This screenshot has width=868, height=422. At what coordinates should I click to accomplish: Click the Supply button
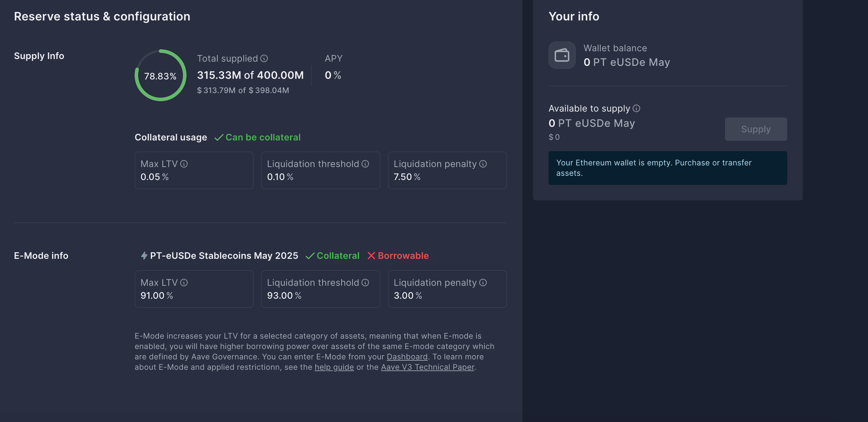(756, 129)
